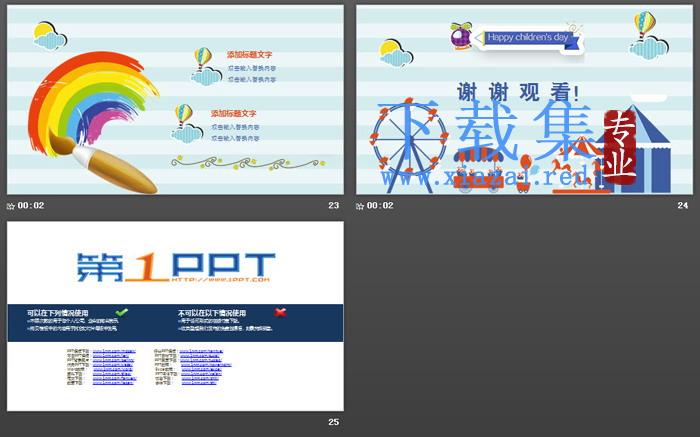Screen dimensions: 700x437
Task: Click the slide number 25 label
Action: pyautogui.click(x=333, y=422)
